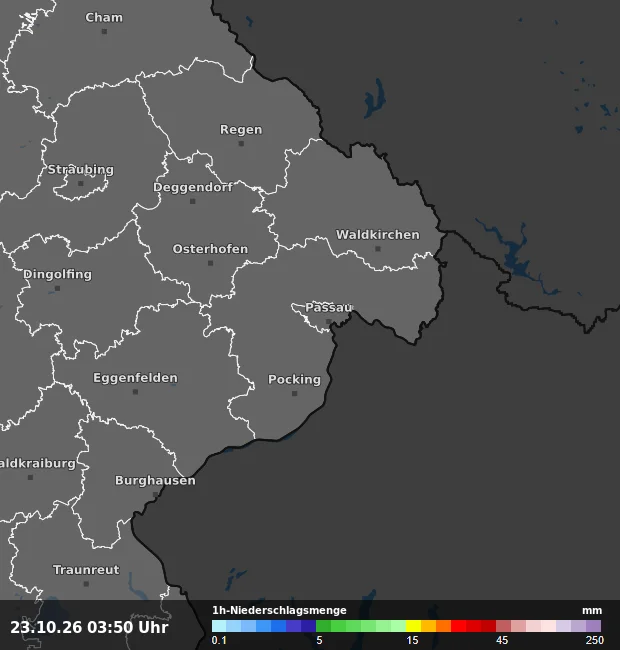Click the lightest blue 0.1 mm swatch

click(219, 626)
